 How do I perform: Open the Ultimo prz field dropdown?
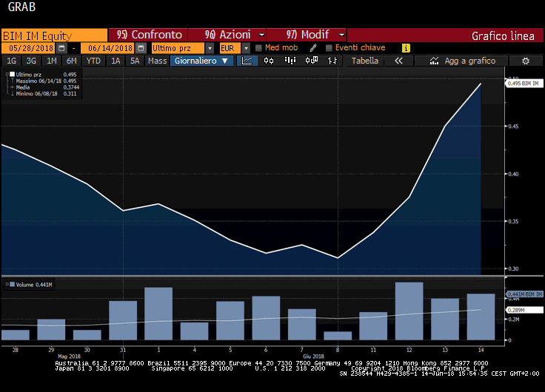(x=212, y=48)
